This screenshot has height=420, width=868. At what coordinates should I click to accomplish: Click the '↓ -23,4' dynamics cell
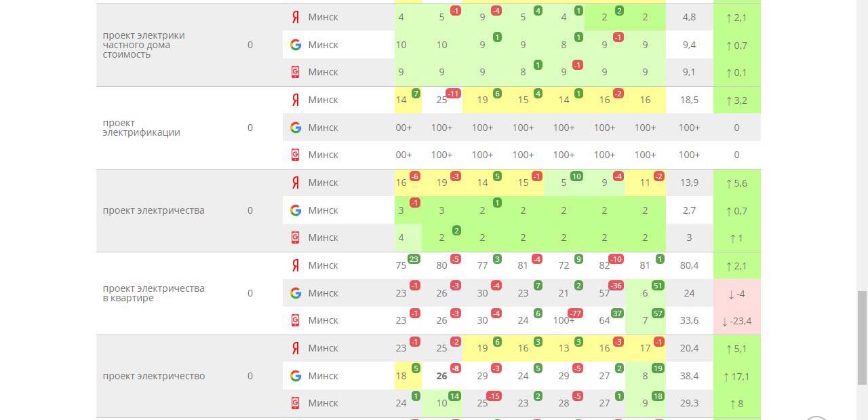736,321
